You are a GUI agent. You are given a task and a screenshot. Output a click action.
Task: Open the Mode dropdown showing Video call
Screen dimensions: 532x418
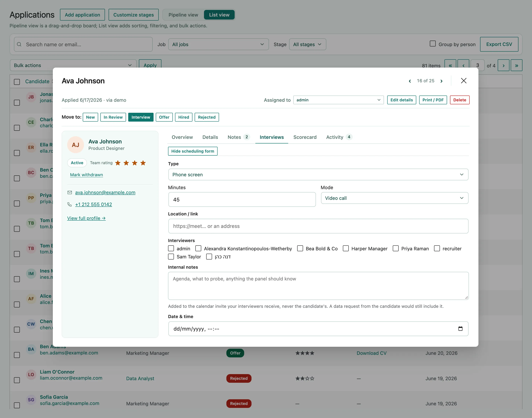(x=394, y=198)
